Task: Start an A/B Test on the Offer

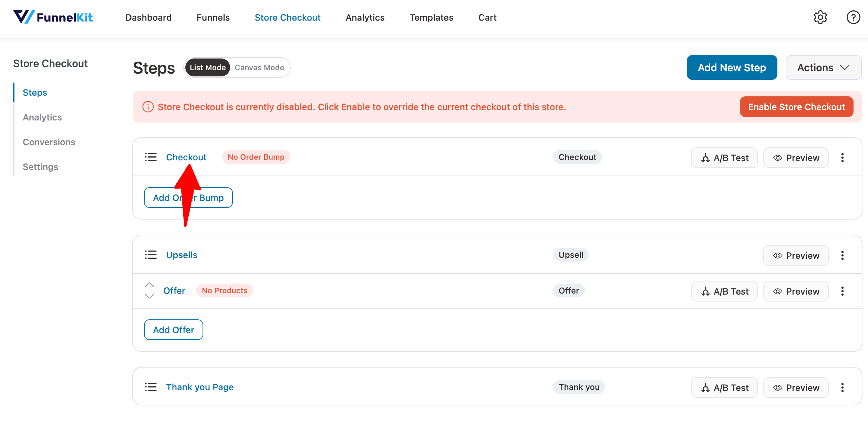Action: pos(724,291)
